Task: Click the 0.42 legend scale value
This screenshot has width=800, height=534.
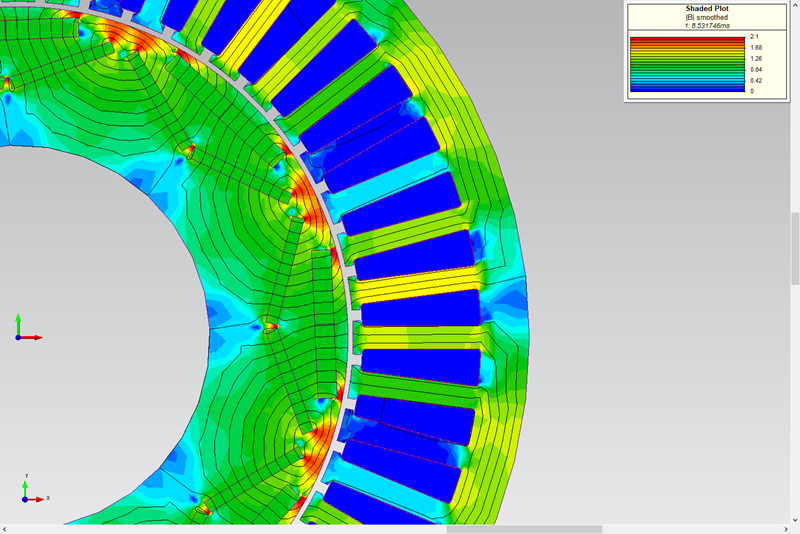Action: 756,81
